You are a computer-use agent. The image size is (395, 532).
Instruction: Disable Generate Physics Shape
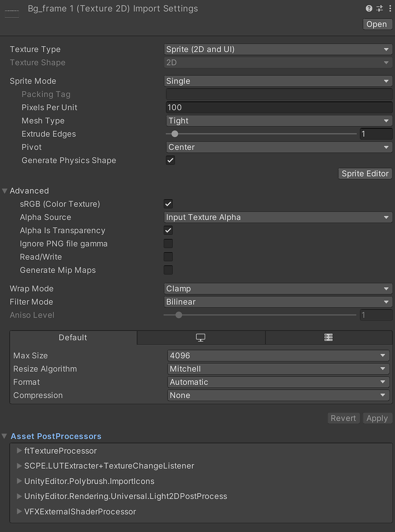click(x=170, y=160)
